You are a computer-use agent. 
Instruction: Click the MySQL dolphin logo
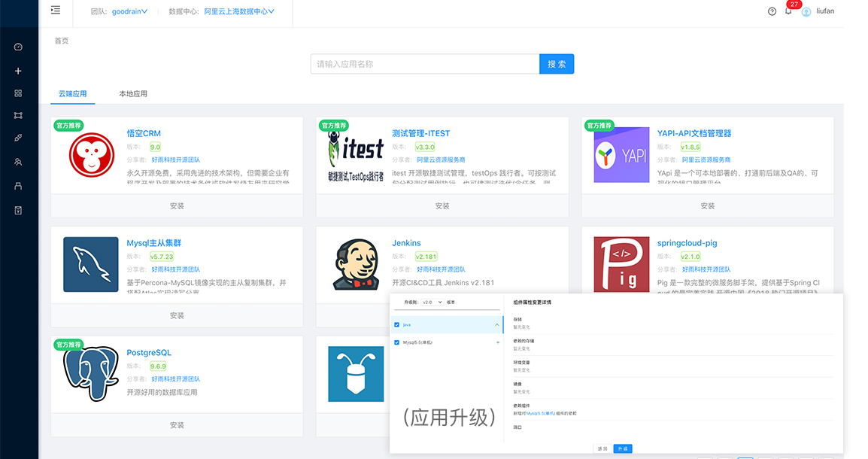[x=91, y=265]
